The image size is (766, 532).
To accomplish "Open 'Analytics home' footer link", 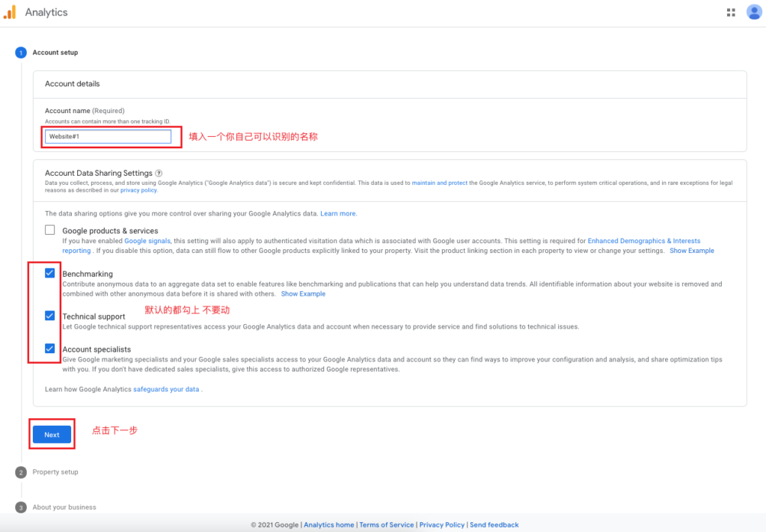I will point(329,525).
